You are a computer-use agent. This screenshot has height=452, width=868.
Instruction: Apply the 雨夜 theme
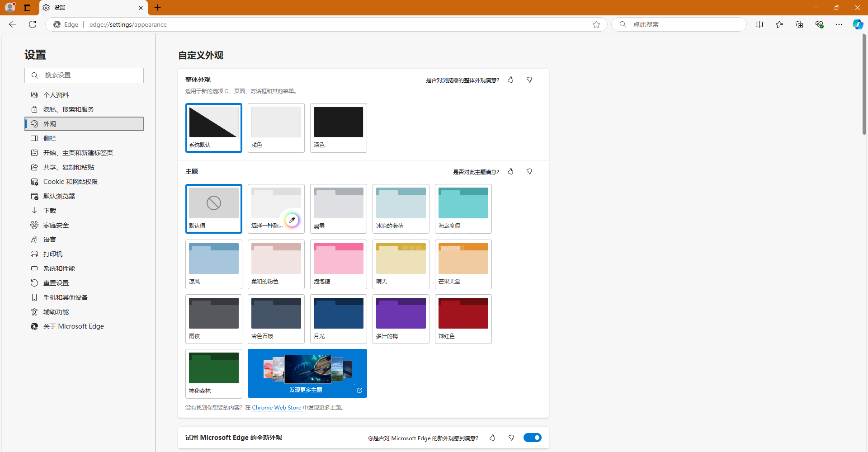[x=214, y=319]
